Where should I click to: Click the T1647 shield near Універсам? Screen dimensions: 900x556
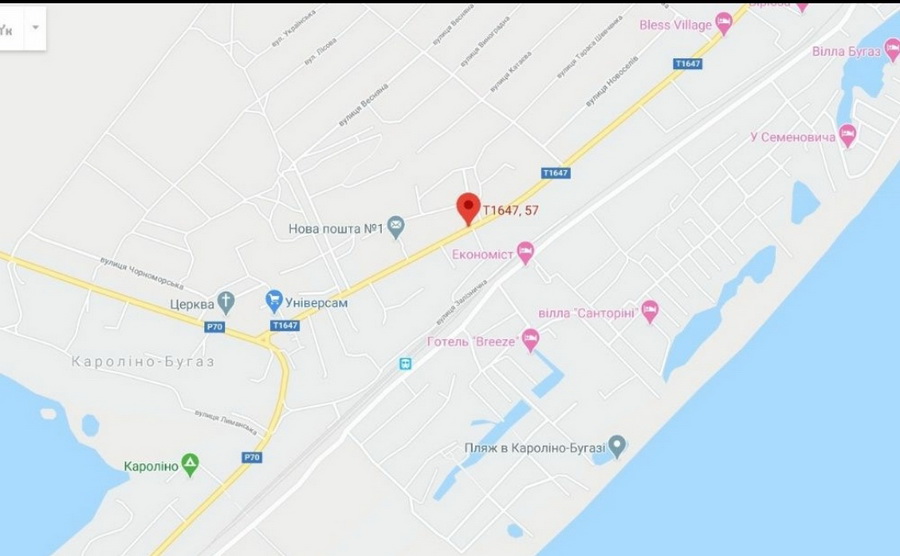click(285, 325)
